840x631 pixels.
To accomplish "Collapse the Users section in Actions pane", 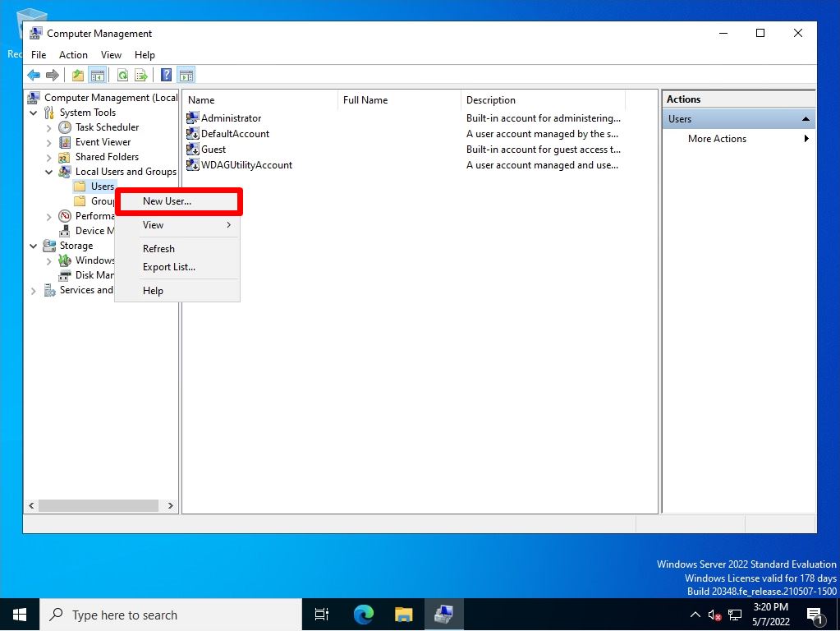I will click(806, 119).
